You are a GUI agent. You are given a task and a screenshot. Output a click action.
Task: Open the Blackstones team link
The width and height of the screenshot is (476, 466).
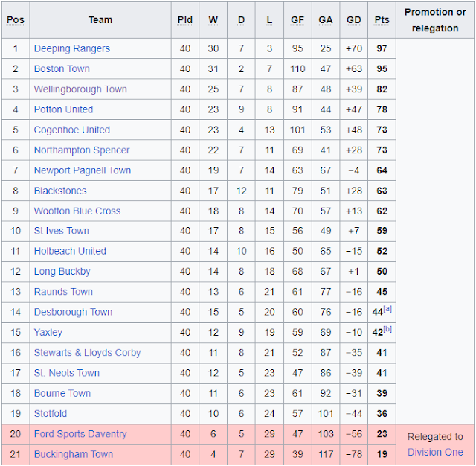60,191
